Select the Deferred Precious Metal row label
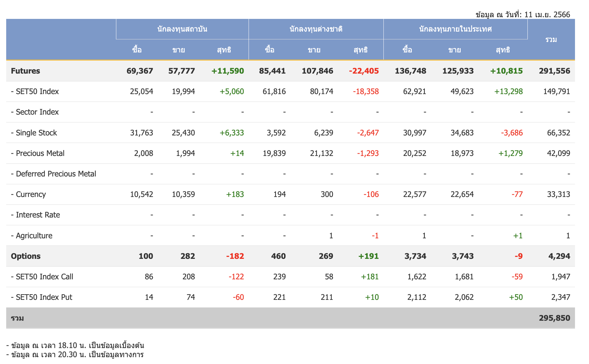This screenshot has width=589, height=364. [53, 174]
